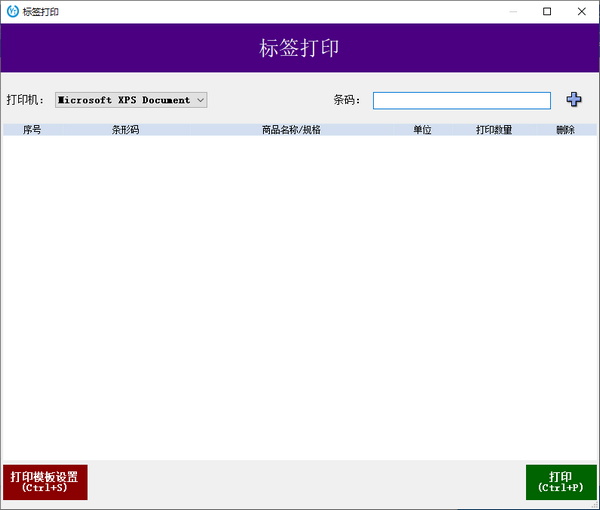600x510 pixels.
Task: Open 打印模板设置 template settings button
Action: [45, 482]
